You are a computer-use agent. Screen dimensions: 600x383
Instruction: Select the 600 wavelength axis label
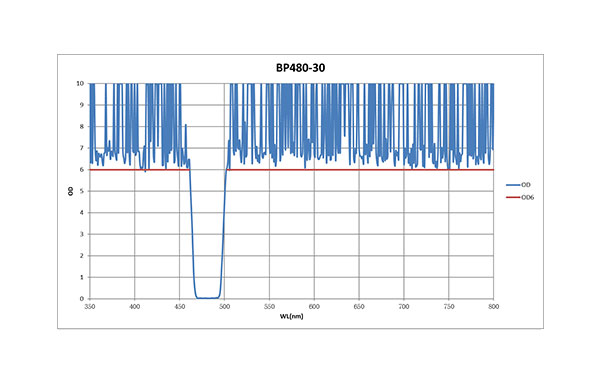point(314,306)
